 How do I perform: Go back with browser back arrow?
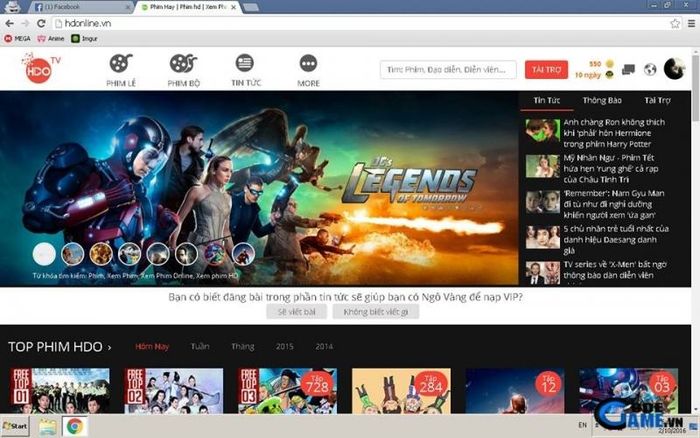[x=9, y=23]
